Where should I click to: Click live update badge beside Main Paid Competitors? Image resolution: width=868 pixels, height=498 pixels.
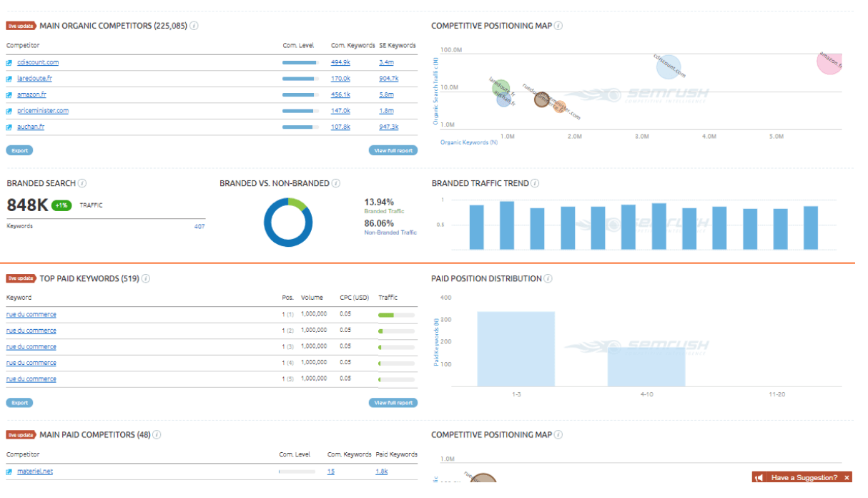coord(21,434)
